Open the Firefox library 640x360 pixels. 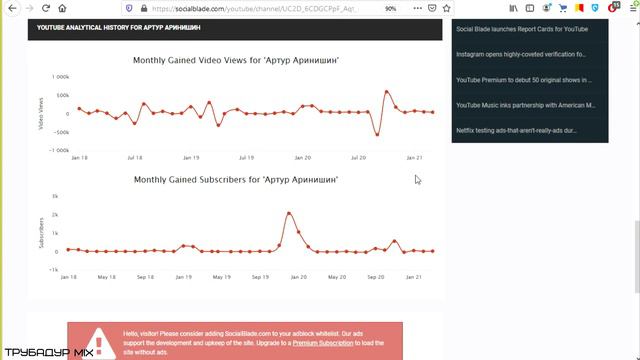tap(513, 8)
